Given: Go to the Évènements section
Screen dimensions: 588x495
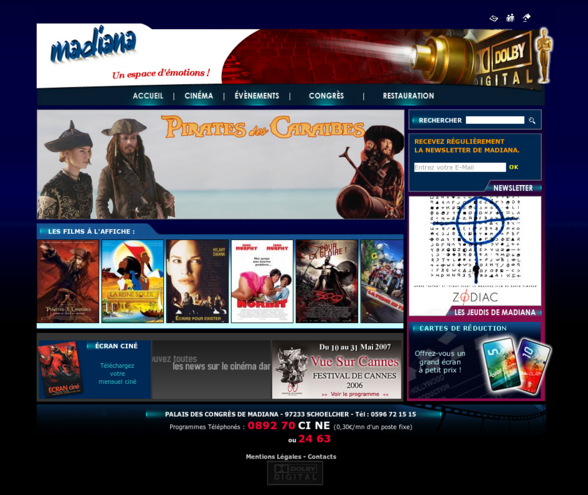Looking at the screenshot, I should (257, 96).
